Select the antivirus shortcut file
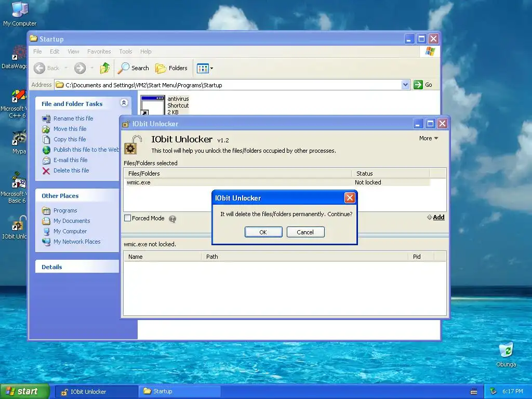The width and height of the screenshot is (532, 399). click(165, 105)
